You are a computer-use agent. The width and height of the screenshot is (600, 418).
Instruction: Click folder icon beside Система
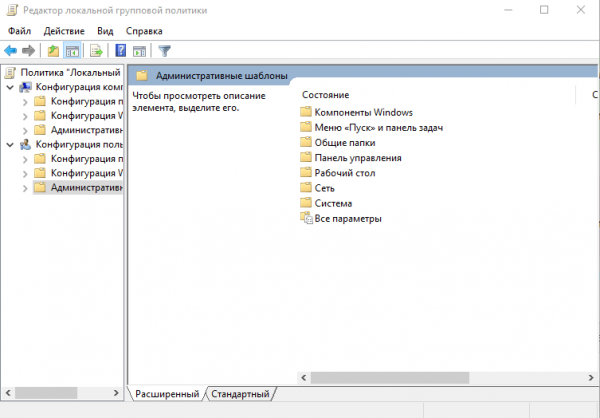(306, 203)
